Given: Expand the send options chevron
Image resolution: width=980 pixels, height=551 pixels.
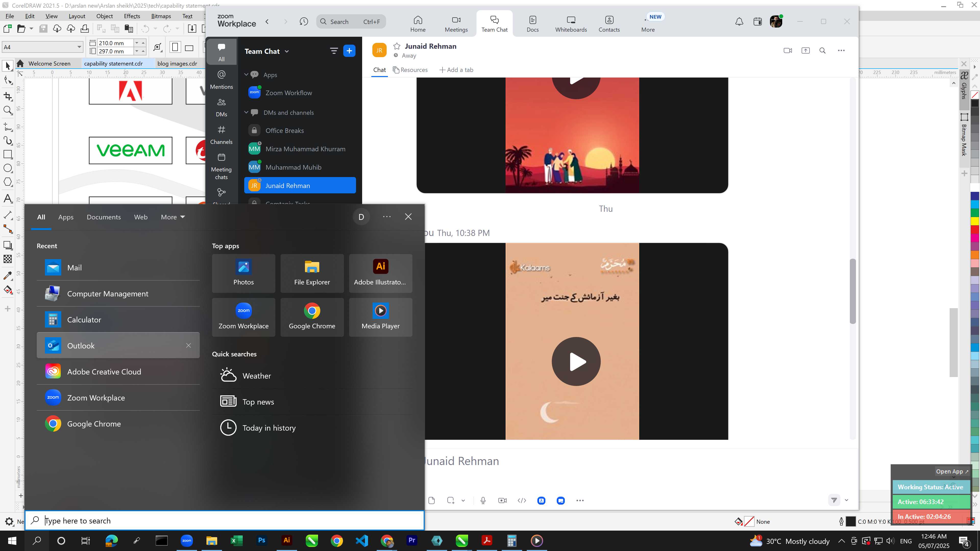Looking at the screenshot, I should point(847,500).
